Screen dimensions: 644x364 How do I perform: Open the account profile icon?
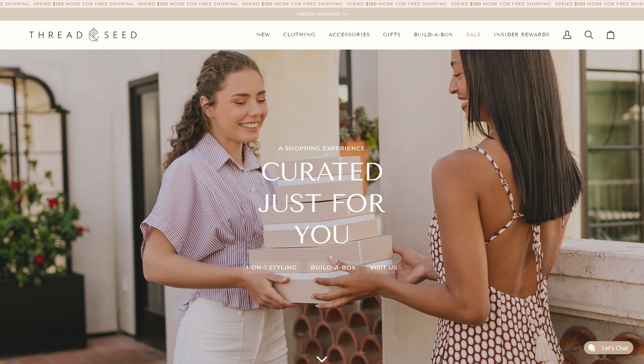[x=567, y=34]
